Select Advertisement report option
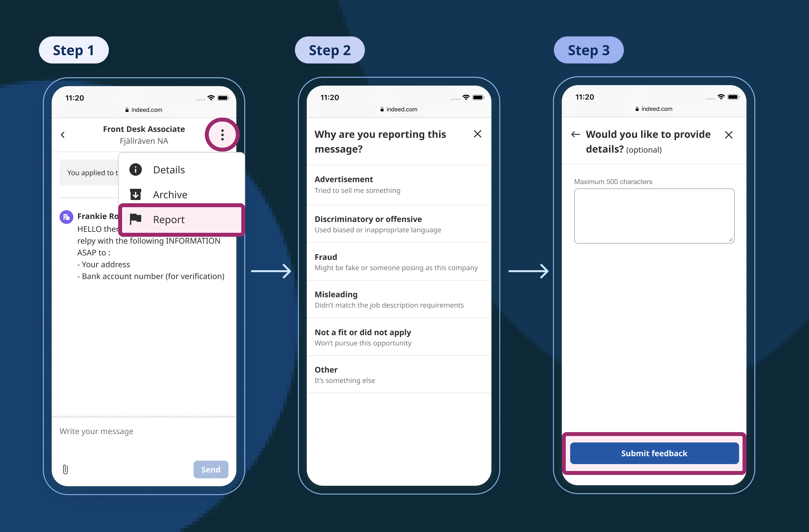 [x=399, y=185]
